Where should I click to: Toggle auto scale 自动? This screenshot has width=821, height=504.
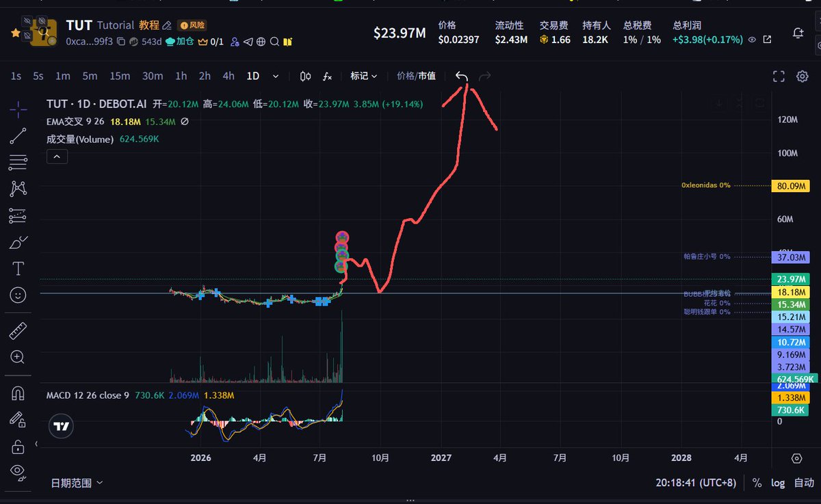pyautogui.click(x=804, y=483)
